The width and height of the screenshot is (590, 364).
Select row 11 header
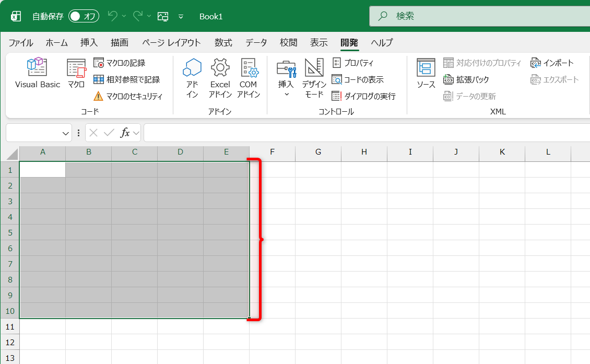(x=10, y=327)
